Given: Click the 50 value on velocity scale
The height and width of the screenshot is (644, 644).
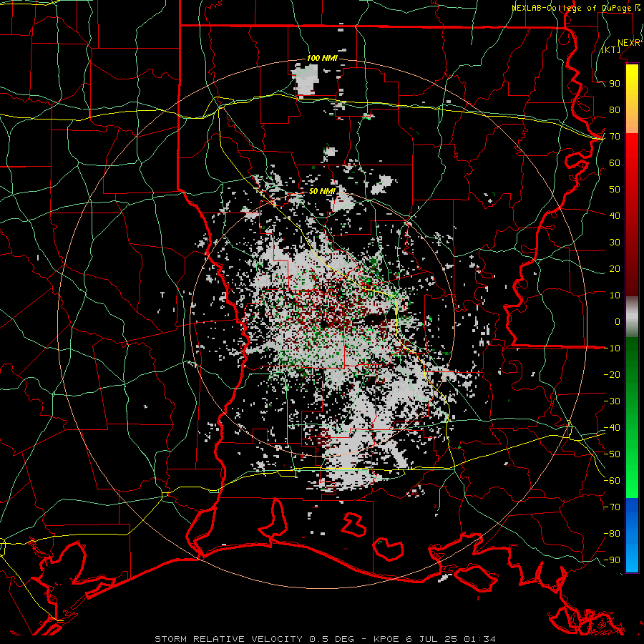Looking at the screenshot, I should (615, 190).
